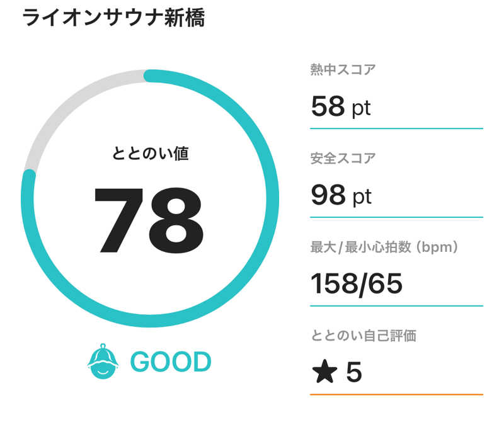Screen dimensions: 504x425
Task: Click the large 78 score number
Action: point(149,218)
